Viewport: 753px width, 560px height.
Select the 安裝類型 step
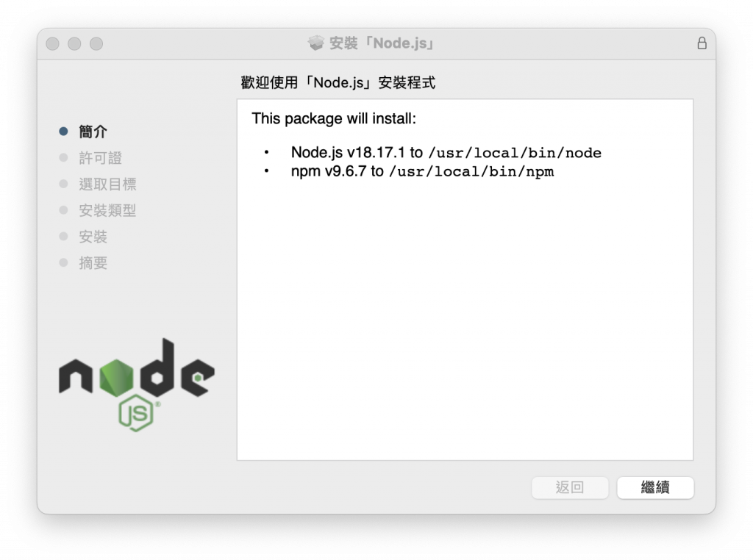pos(107,210)
